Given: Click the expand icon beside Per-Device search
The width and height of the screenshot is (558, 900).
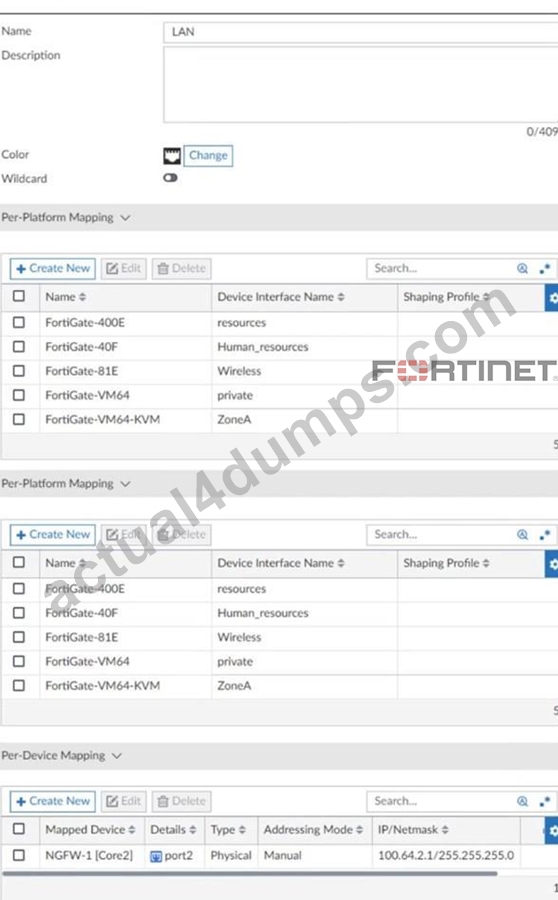Looking at the screenshot, I should point(545,801).
